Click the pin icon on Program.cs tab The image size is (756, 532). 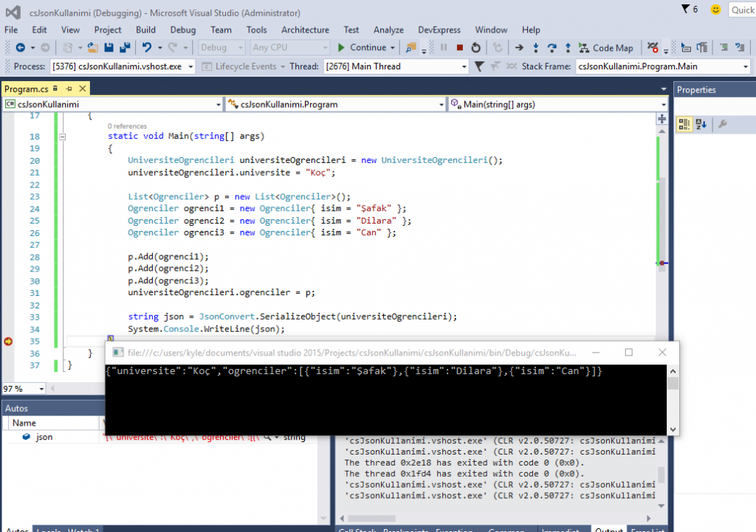pyautogui.click(x=69, y=89)
